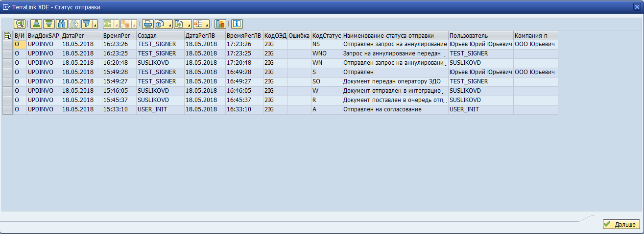644x234 pixels.
Task: Sort the table in ascending order
Action: click(36, 24)
